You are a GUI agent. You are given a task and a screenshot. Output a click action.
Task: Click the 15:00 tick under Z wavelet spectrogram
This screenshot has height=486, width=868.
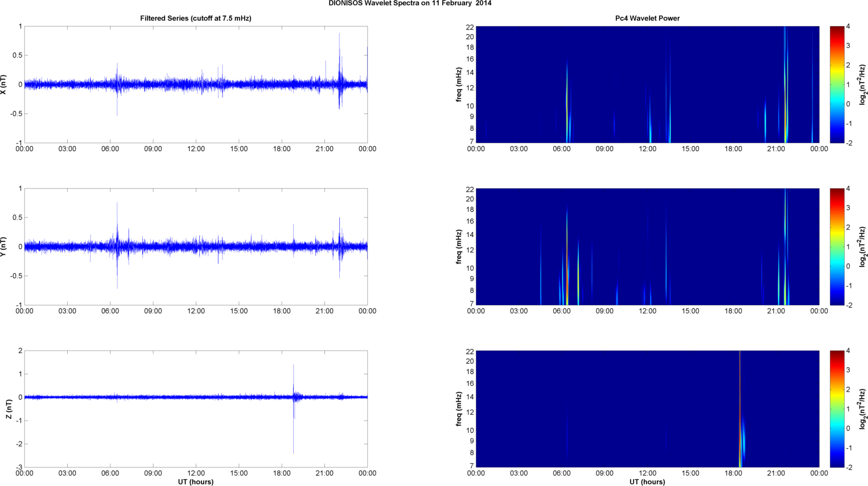click(x=690, y=473)
